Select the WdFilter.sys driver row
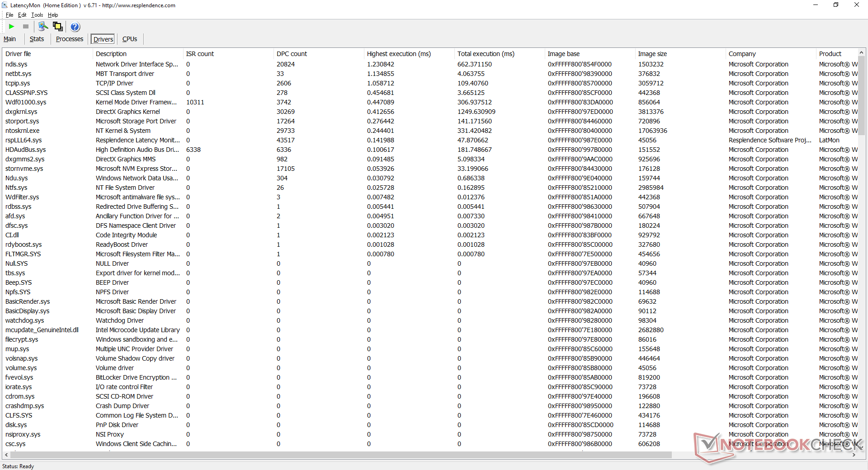Image resolution: width=868 pixels, height=470 pixels. (429, 197)
